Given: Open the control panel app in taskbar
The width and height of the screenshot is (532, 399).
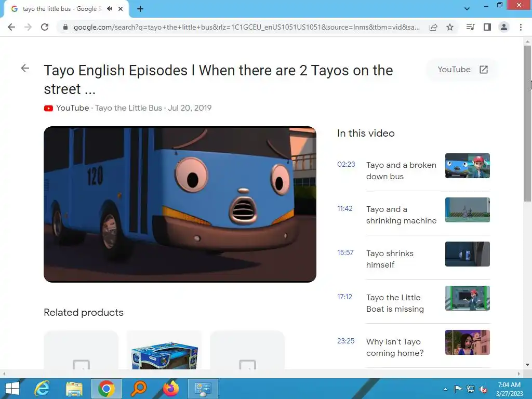Looking at the screenshot, I should click(x=203, y=389).
